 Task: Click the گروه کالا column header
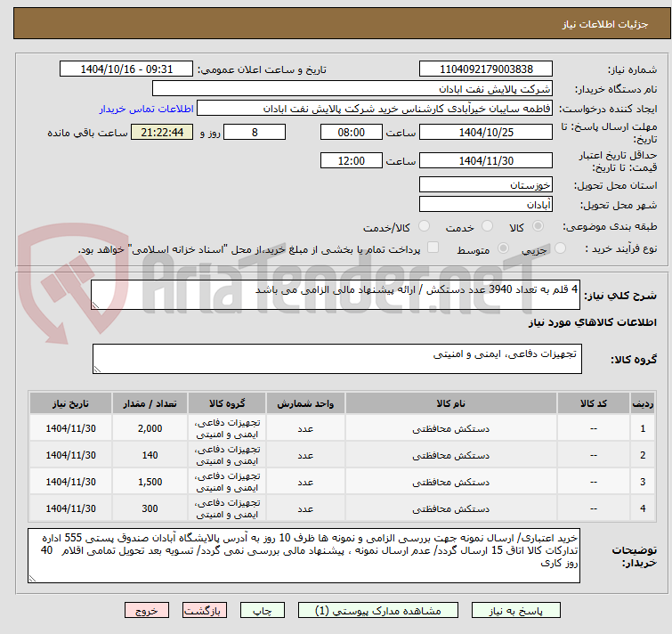pyautogui.click(x=227, y=403)
